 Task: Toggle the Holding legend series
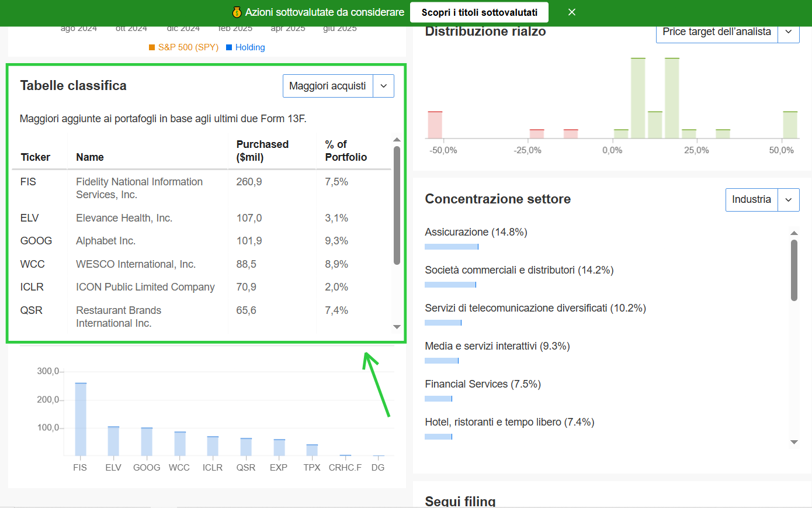[245, 47]
